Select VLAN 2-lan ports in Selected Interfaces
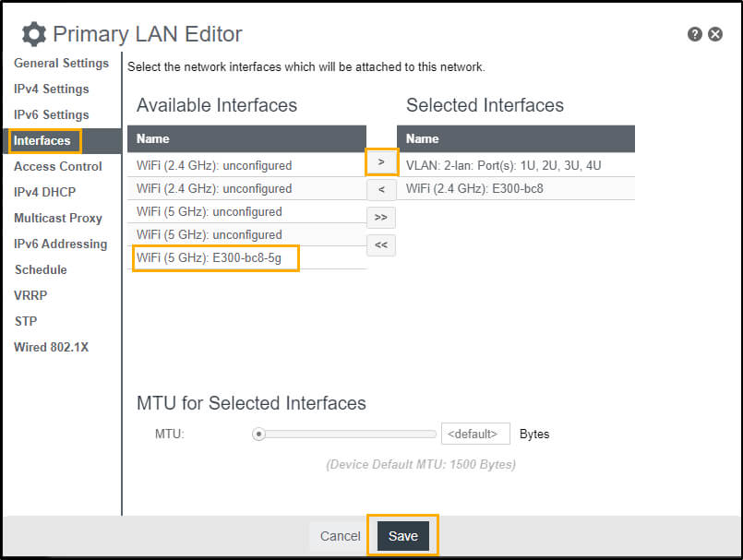This screenshot has height=560, width=743. pyautogui.click(x=504, y=166)
